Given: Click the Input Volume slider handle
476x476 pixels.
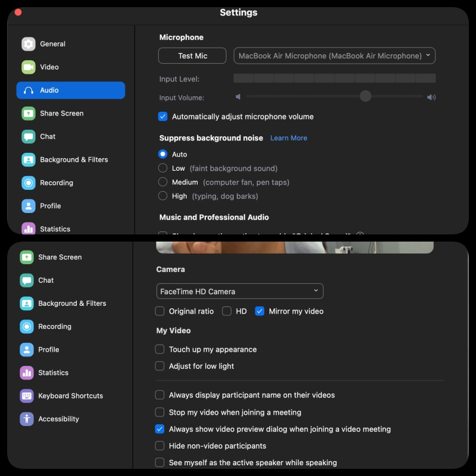Looking at the screenshot, I should (x=365, y=96).
